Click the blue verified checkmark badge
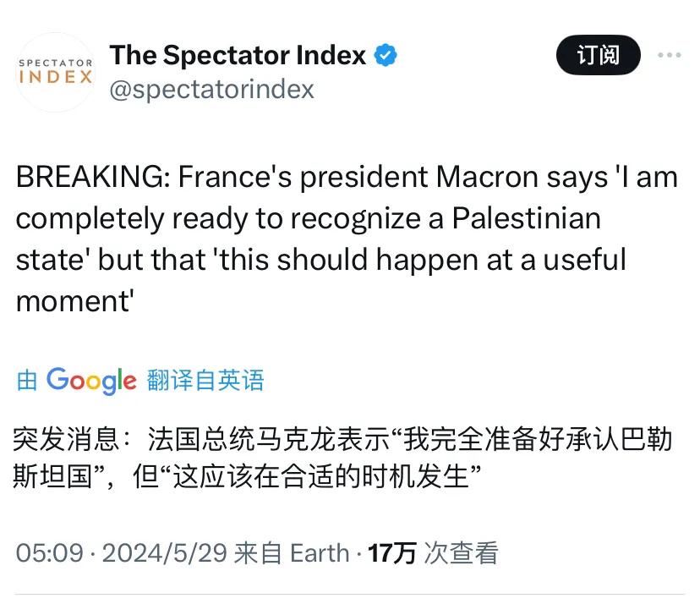The image size is (700, 604). 386,55
